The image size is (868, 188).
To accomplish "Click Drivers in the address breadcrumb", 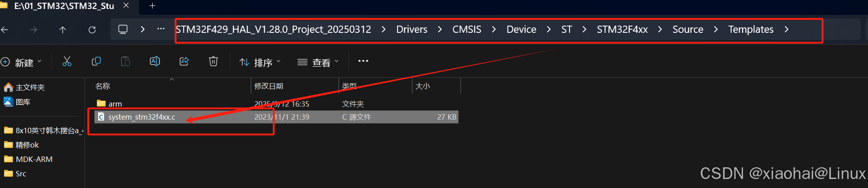I will tap(411, 30).
